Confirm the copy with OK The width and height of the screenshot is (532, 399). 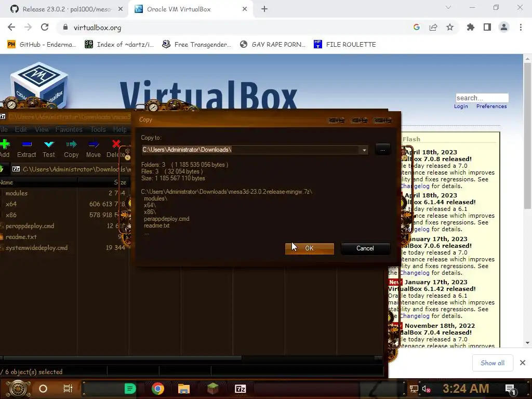[310, 248]
